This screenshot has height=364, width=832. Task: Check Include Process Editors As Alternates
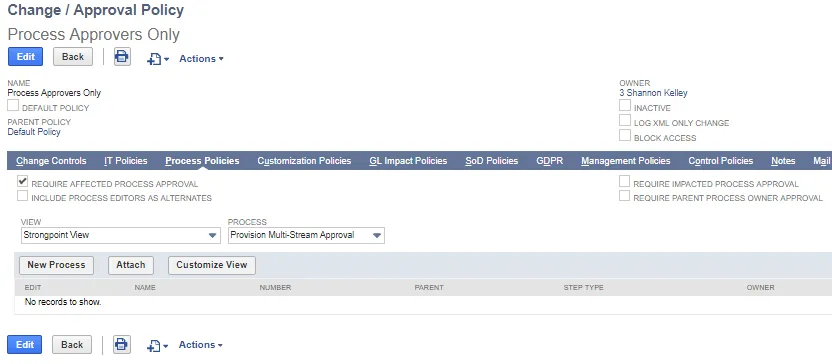22,196
